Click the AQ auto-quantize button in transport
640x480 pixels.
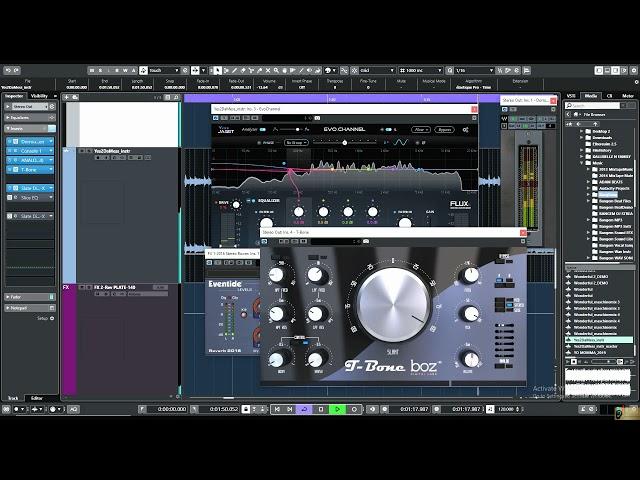73,409
